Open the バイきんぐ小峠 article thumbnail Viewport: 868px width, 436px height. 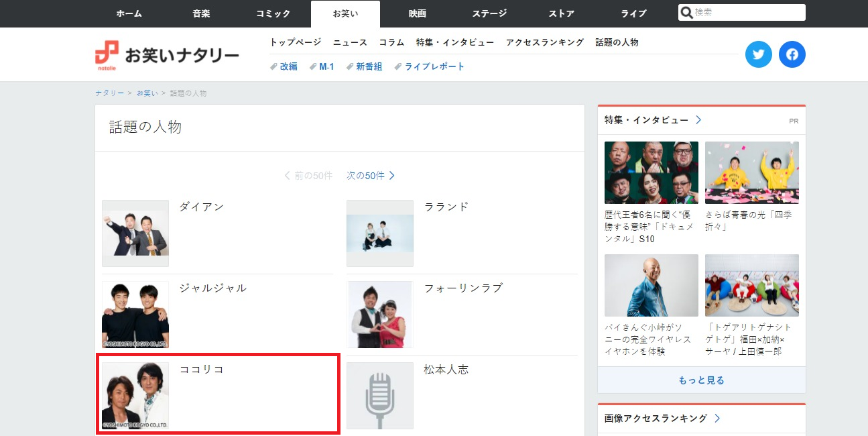[x=652, y=285]
